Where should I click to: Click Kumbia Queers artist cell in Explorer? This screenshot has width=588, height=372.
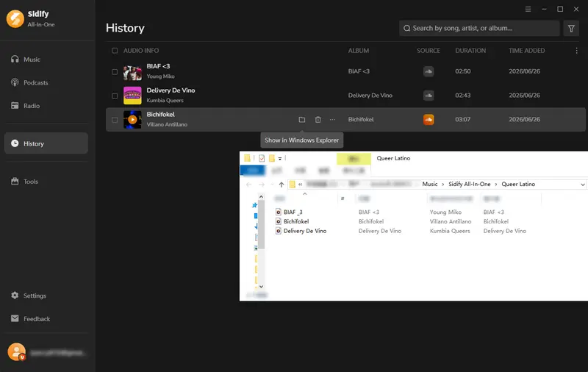(450, 231)
